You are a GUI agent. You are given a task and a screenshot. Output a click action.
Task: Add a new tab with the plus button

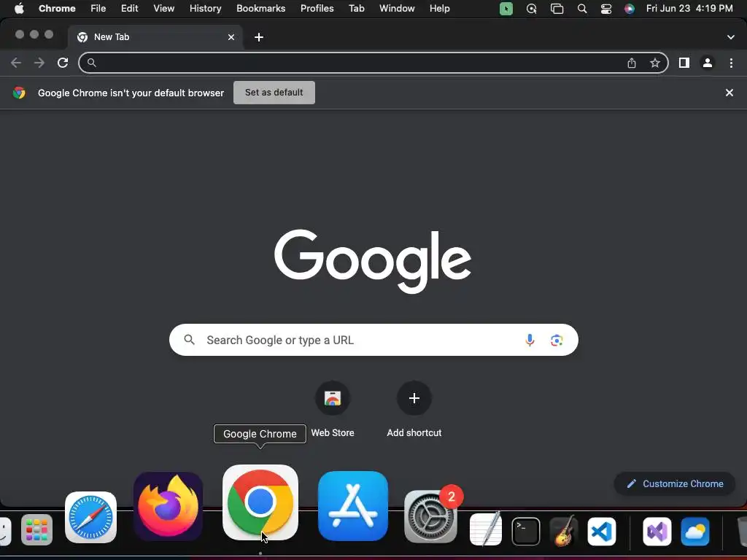coord(259,37)
